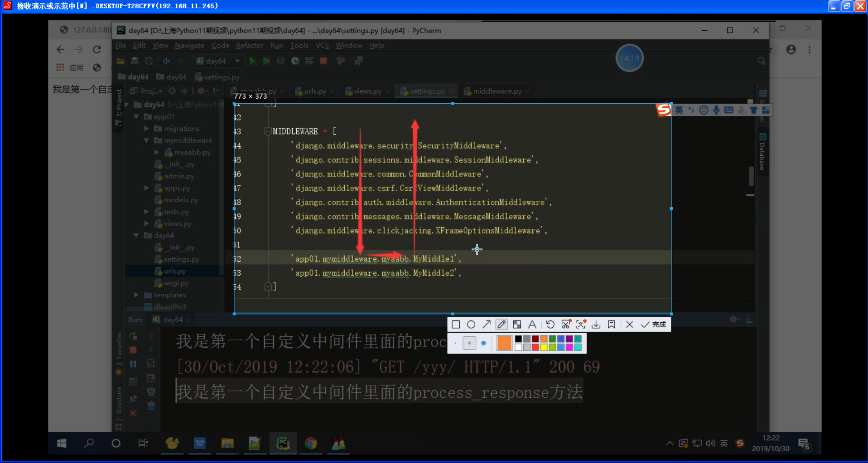
Task: Select the medium brush size dot
Action: pos(469,344)
